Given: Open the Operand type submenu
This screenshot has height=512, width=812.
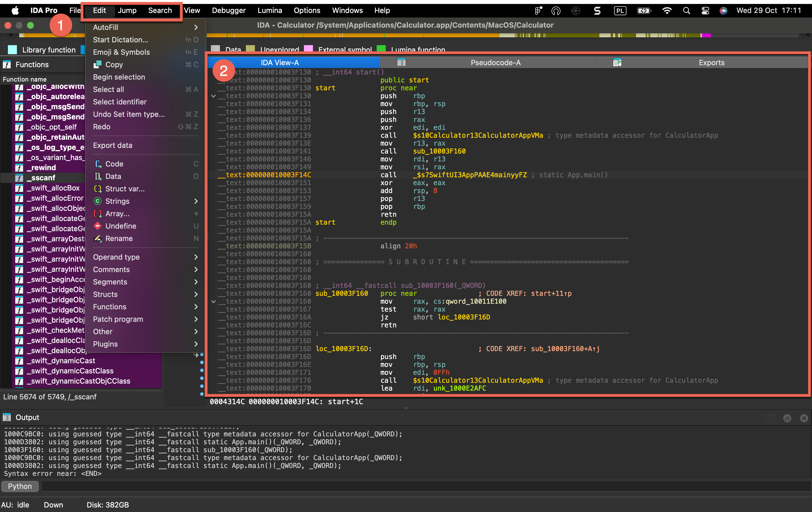Looking at the screenshot, I should (x=116, y=257).
